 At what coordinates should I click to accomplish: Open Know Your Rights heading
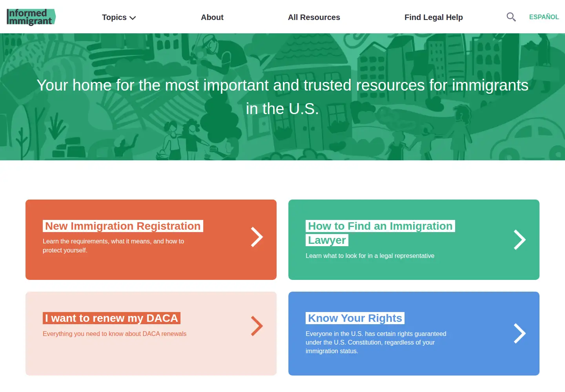click(355, 318)
